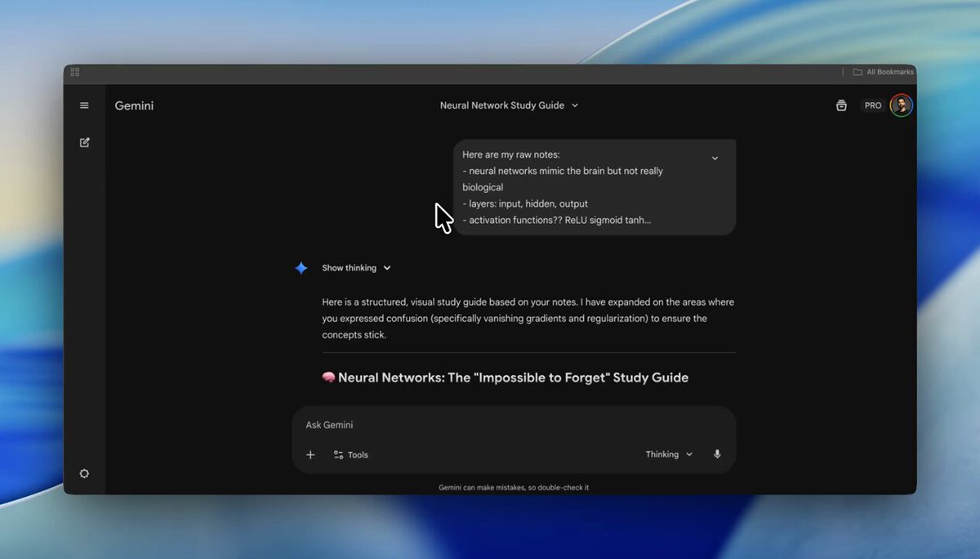The height and width of the screenshot is (559, 980).
Task: Click the blue Gemini sparkle icon
Action: tap(301, 268)
